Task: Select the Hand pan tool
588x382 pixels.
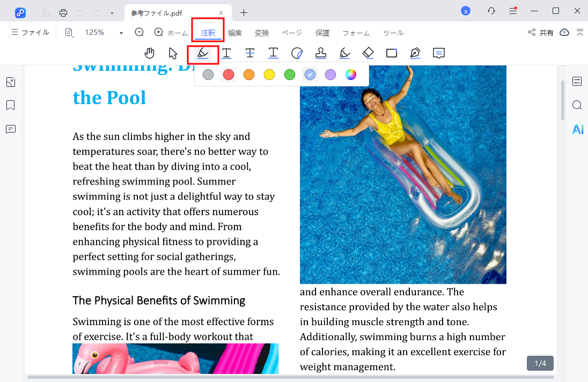Action: tap(150, 53)
